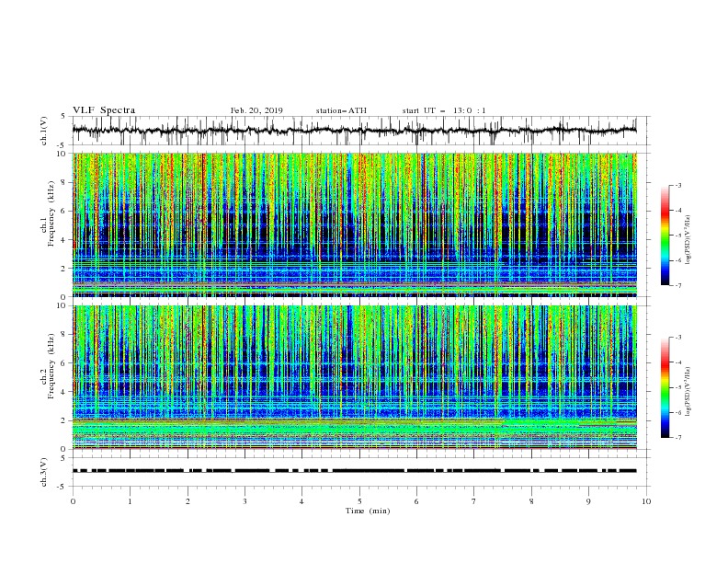The height and width of the screenshot is (563, 728).
Task: Click time axis tick label '10'
Action: pos(646,501)
